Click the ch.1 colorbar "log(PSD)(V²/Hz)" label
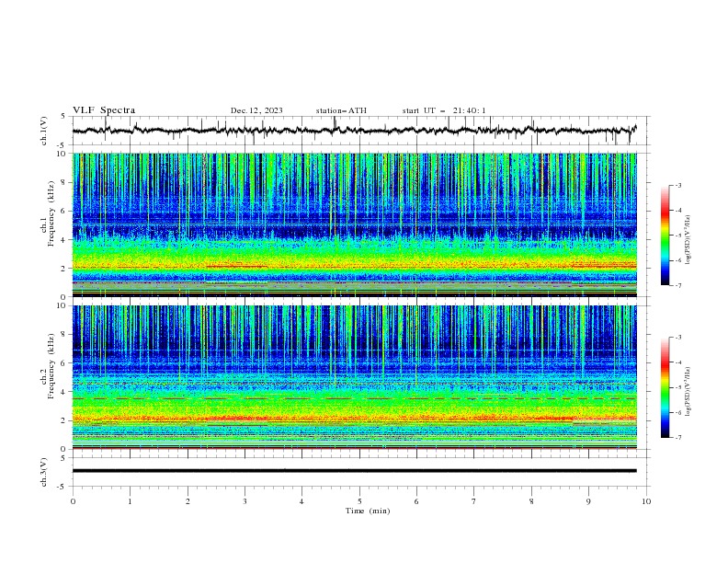Image resolution: width=728 pixels, height=563 pixels. tap(688, 240)
